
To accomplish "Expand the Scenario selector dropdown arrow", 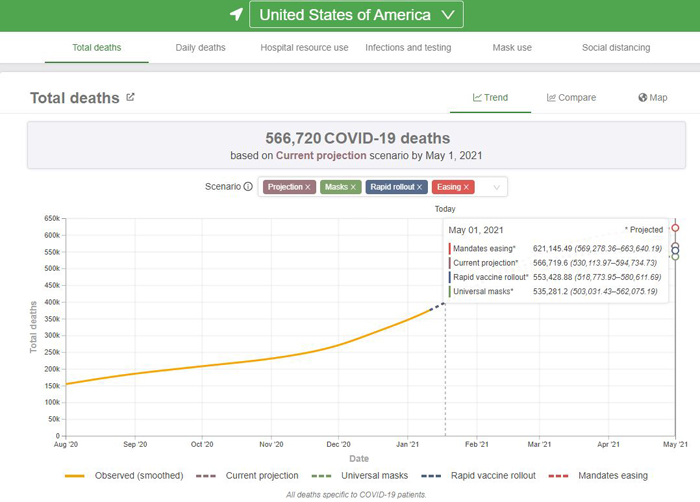I will pyautogui.click(x=497, y=187).
